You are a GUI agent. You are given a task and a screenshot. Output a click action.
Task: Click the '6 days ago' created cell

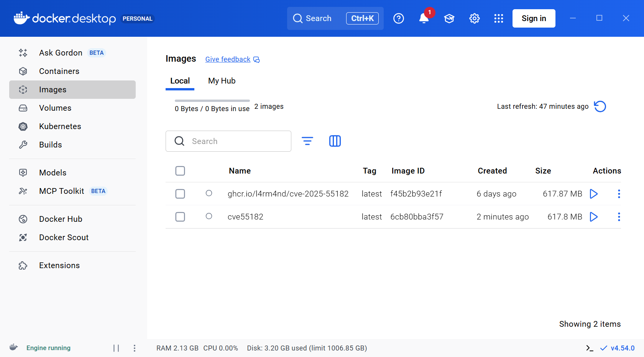pos(496,194)
